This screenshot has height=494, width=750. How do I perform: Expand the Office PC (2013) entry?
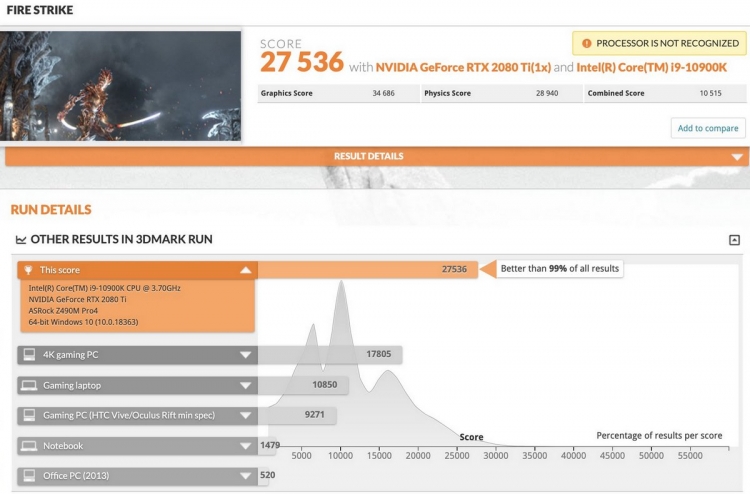pyautogui.click(x=245, y=476)
